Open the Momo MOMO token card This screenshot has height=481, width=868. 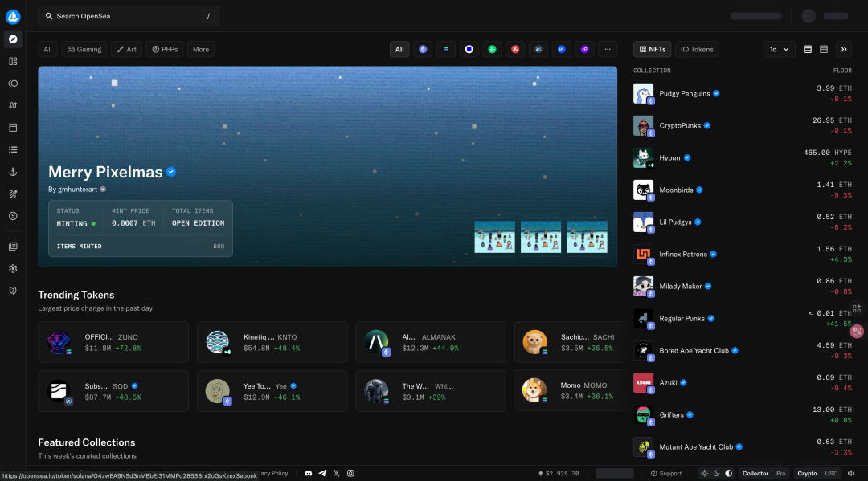pyautogui.click(x=569, y=391)
